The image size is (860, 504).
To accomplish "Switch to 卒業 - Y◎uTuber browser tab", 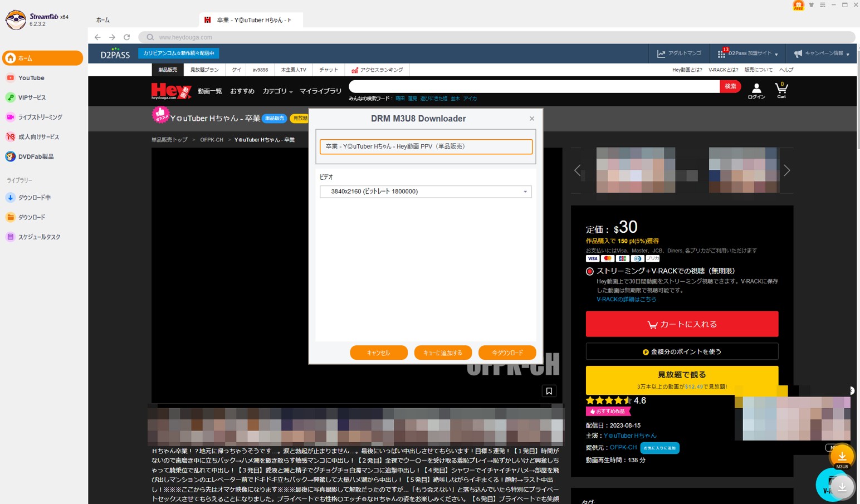I will pos(251,20).
